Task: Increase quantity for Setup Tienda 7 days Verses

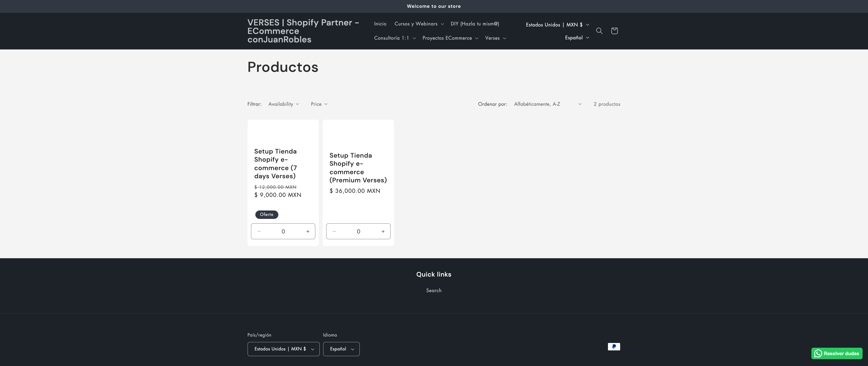Action: [307, 231]
